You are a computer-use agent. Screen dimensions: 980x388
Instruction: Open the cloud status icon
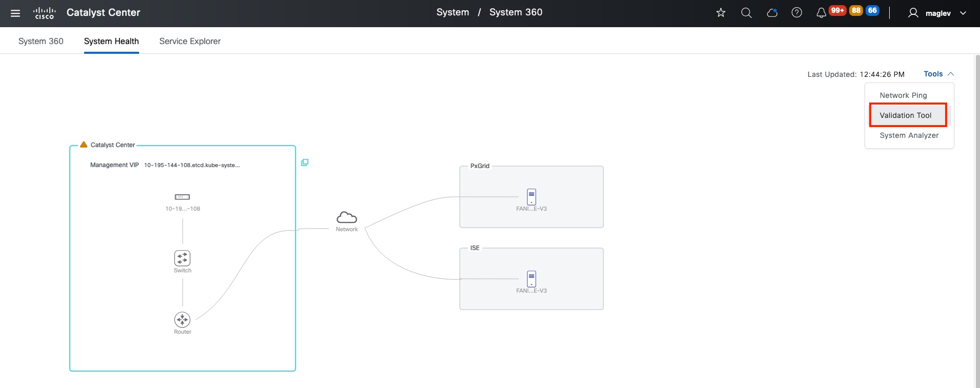[772, 13]
